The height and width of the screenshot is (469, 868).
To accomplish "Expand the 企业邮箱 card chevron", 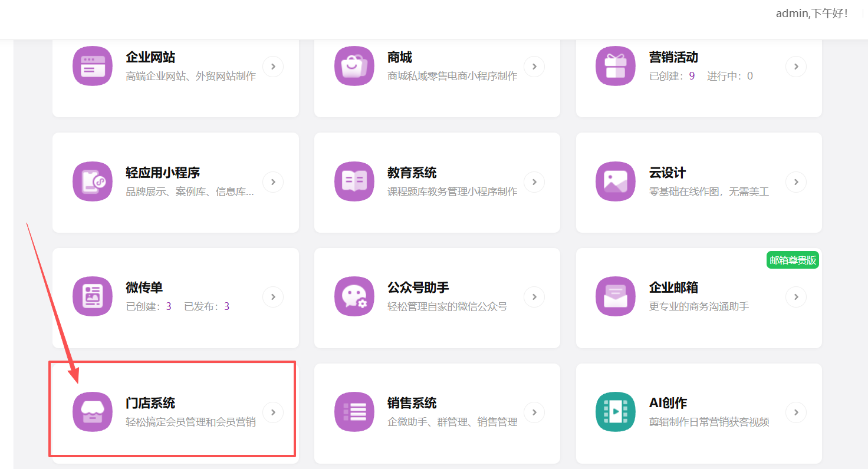I will pos(796,297).
